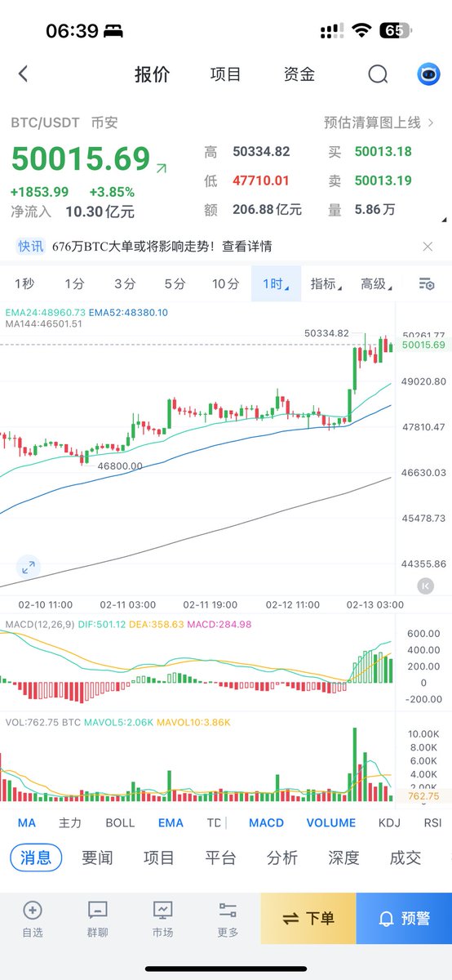The image size is (452, 980).
Task: Open the search magnifier icon
Action: pyautogui.click(x=378, y=74)
